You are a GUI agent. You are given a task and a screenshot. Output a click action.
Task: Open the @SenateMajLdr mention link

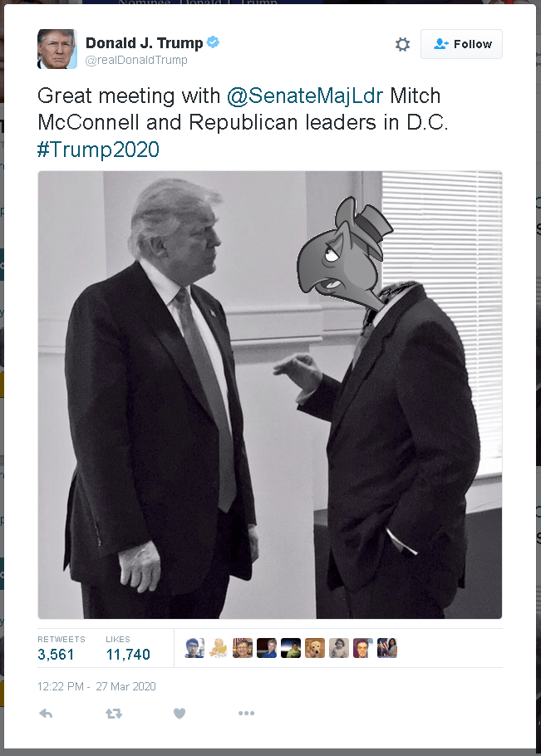point(305,96)
